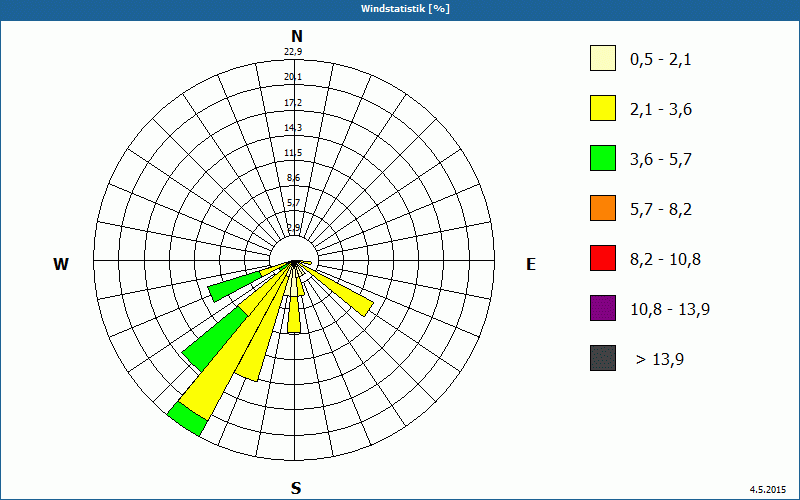Select the legend label 10,8 - 13,9
The height and width of the screenshot is (500, 800).
pyautogui.click(x=670, y=310)
